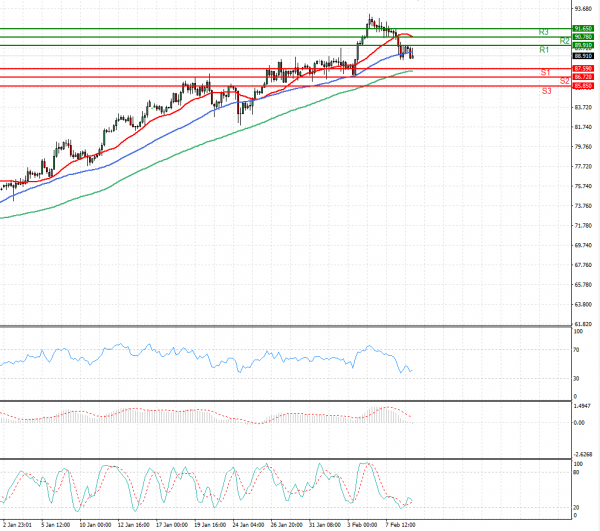This screenshot has width=600, height=531.
Task: Click the 93.680 price axis value
Action: click(x=583, y=9)
